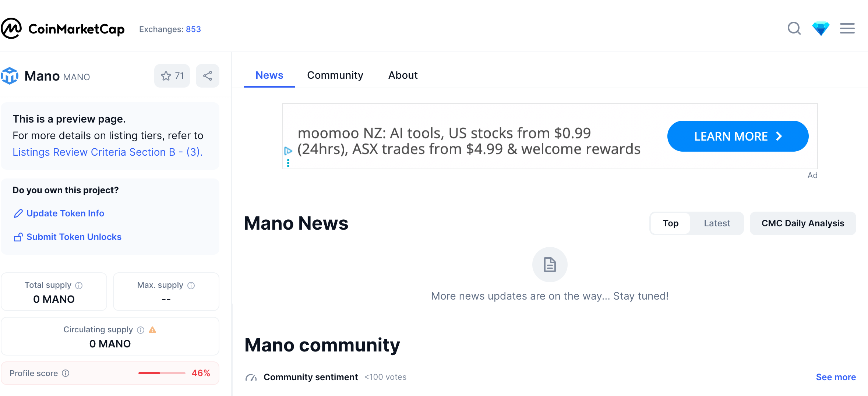Click See more for community sentiment
868x396 pixels.
tap(836, 377)
